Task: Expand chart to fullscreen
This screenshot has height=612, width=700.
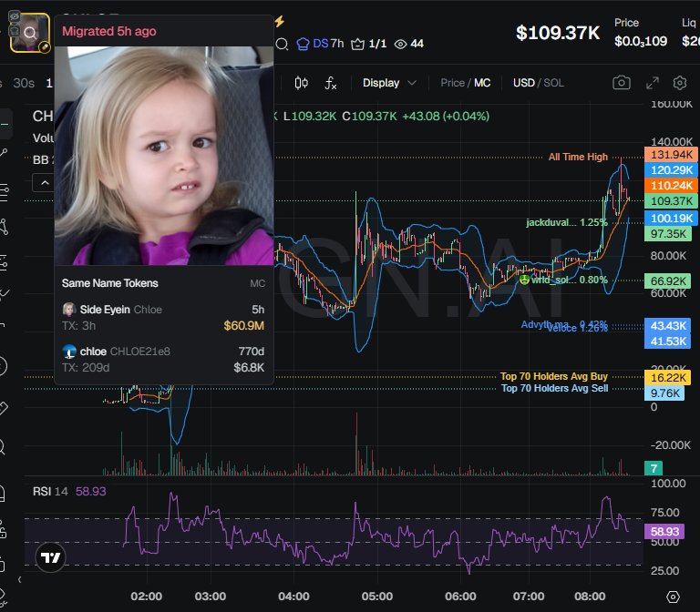Action: pos(653,83)
